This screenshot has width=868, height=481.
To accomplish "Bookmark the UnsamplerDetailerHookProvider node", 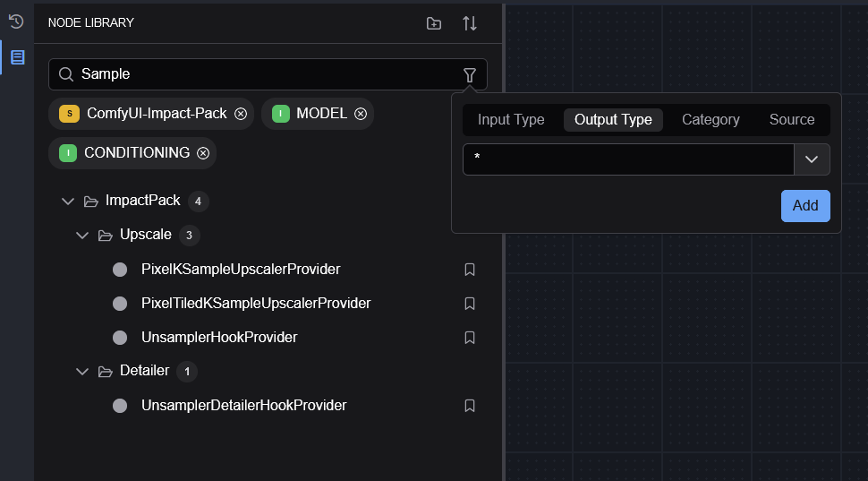I will pos(470,406).
